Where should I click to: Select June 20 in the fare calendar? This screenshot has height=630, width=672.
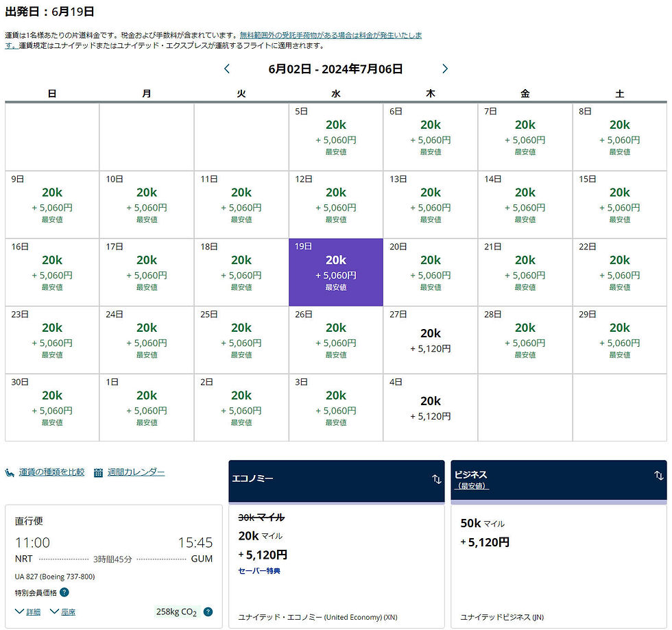point(430,271)
